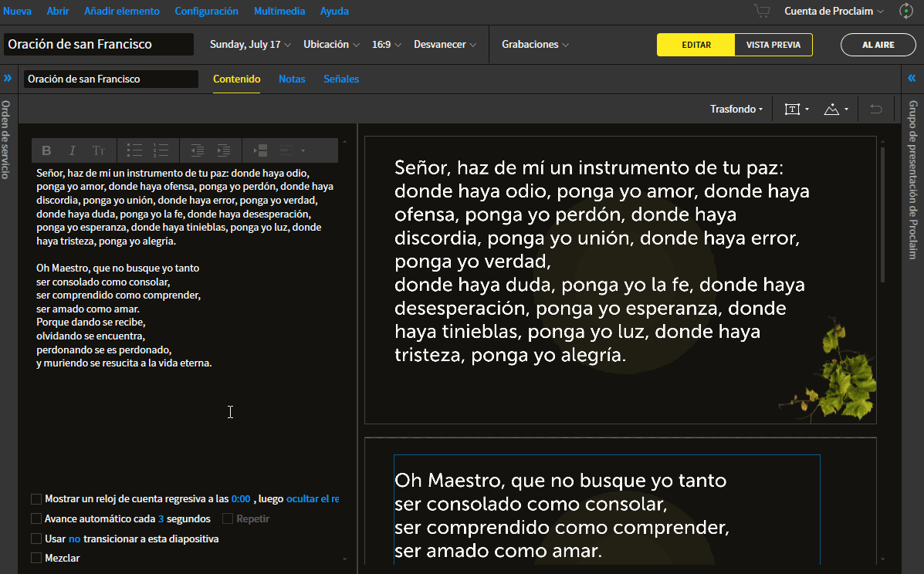Open the Configuración menu
Image resolution: width=924 pixels, height=574 pixels.
click(206, 11)
